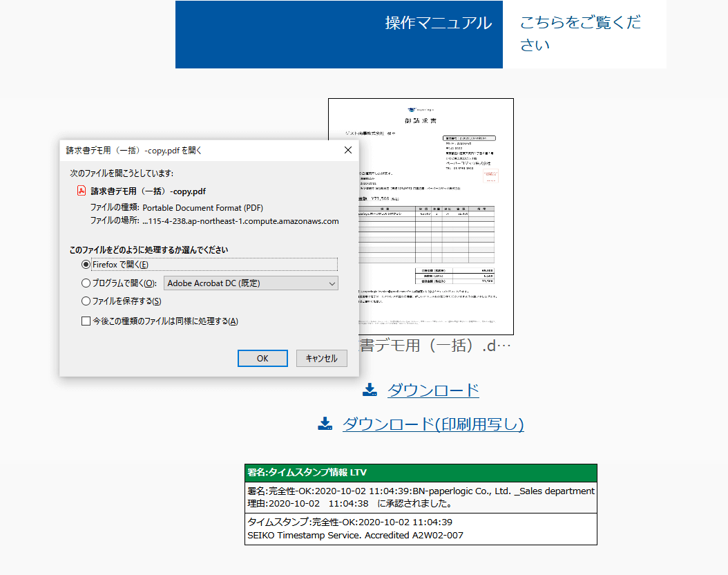Click the file name caption under the thumbnail

[435, 346]
